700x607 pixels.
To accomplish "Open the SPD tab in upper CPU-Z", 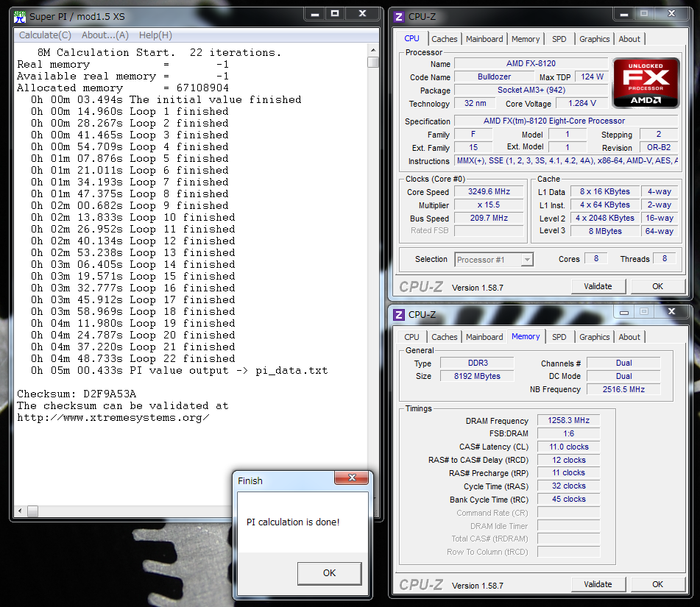I will (x=559, y=39).
